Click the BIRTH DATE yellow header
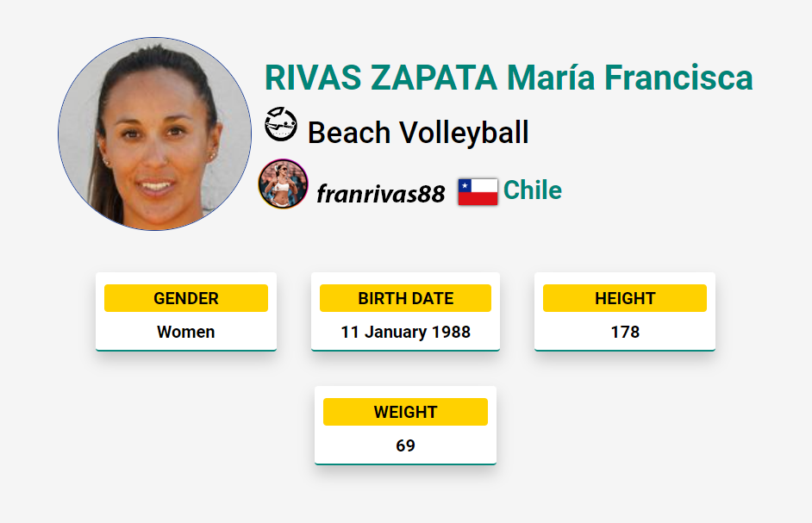Screen dimensions: 812x523 405,298
